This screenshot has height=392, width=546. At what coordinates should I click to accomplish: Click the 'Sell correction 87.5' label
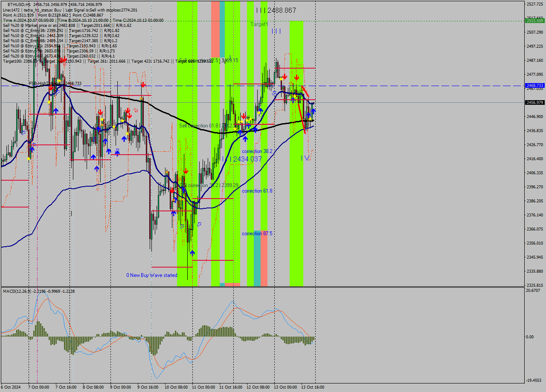click(x=209, y=61)
